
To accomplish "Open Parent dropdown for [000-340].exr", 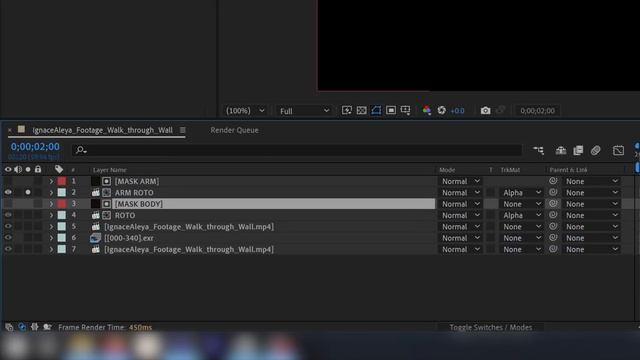I will pyautogui.click(x=591, y=238).
